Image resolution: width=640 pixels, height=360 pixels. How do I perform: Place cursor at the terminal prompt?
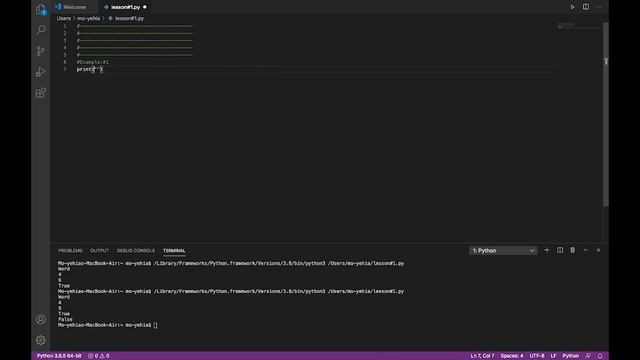pos(155,325)
